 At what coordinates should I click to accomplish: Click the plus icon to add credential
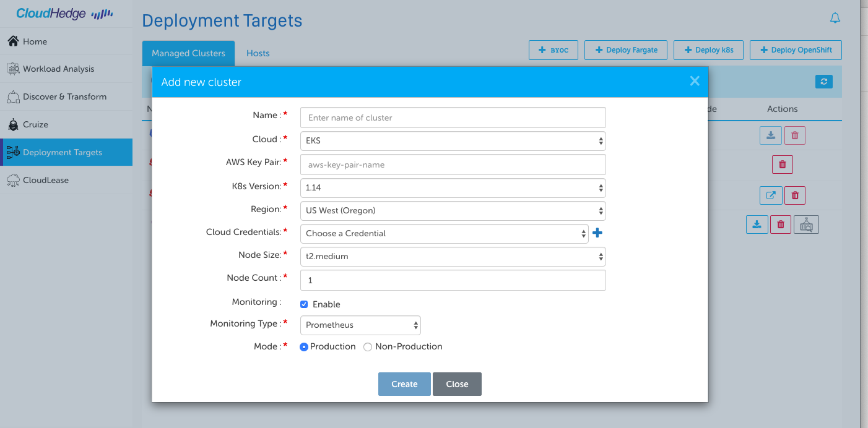[597, 233]
